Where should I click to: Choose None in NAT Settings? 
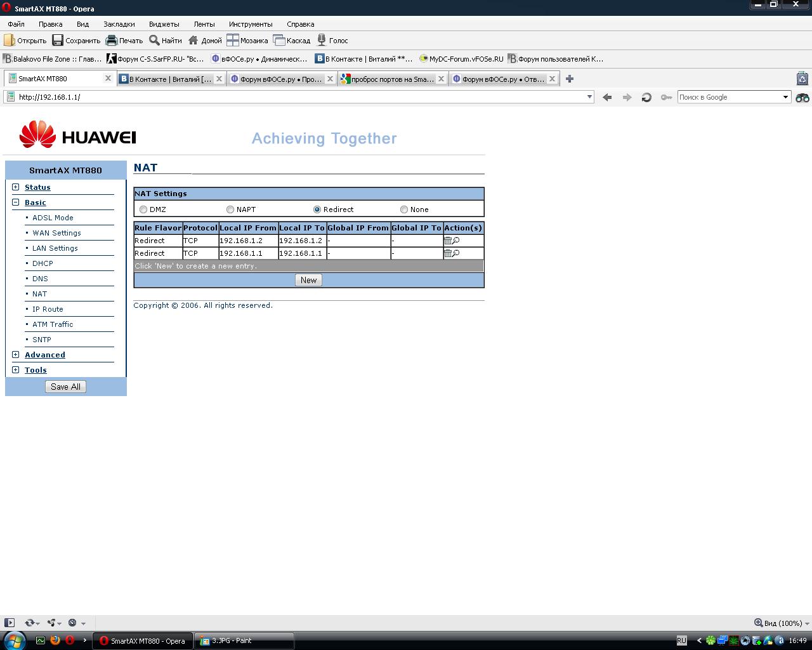404,209
